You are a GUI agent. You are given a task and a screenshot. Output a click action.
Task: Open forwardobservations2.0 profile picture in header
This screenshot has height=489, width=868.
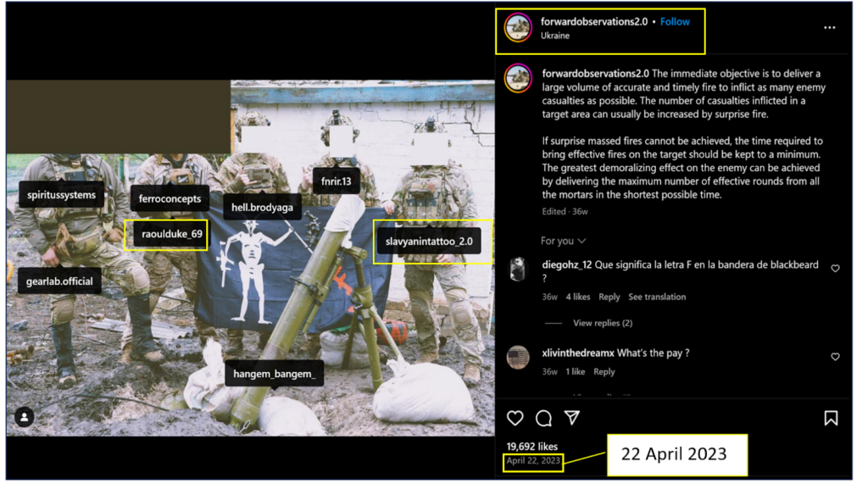tap(518, 28)
